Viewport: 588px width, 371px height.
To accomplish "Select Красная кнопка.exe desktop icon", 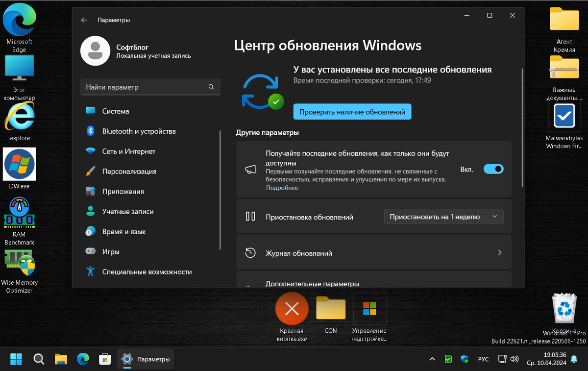I will pyautogui.click(x=292, y=317).
